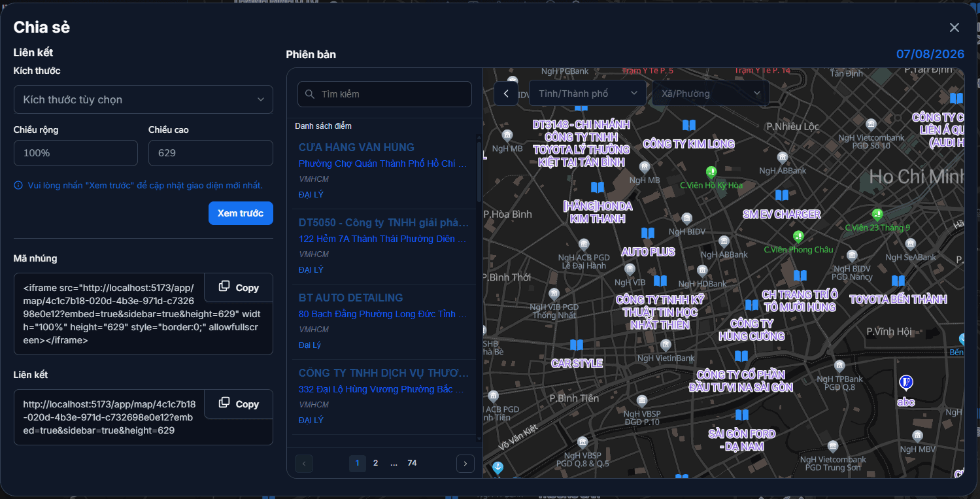Click the C.Viên Hồ Kỳ Hòa park icon
The image size is (980, 499).
click(711, 172)
